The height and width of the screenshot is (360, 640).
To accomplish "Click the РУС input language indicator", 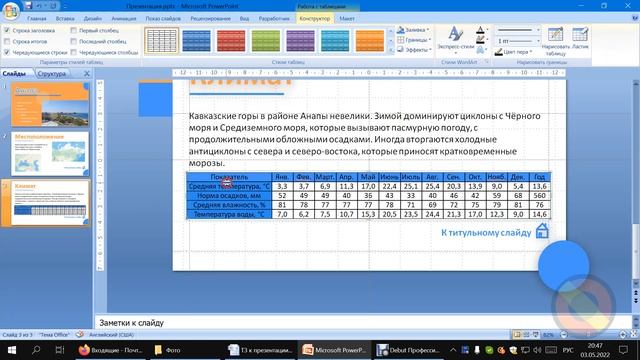I will pyautogui.click(x=568, y=350).
